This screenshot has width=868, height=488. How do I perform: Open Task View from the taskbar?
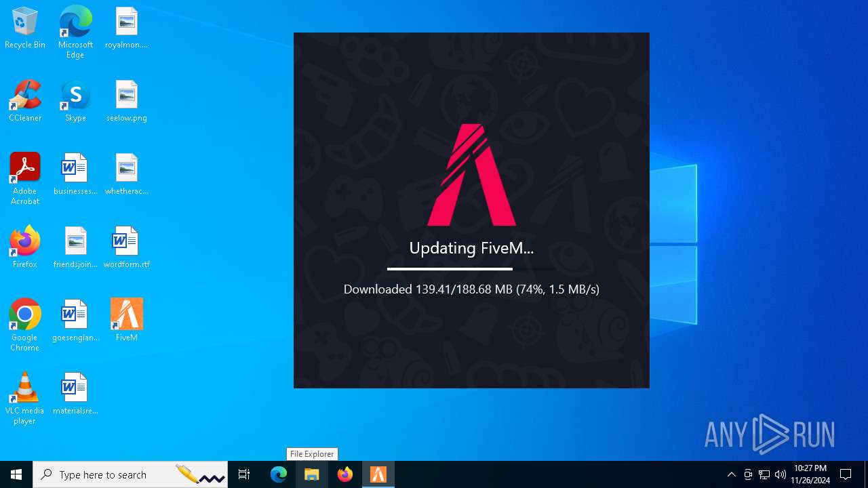[x=244, y=474]
